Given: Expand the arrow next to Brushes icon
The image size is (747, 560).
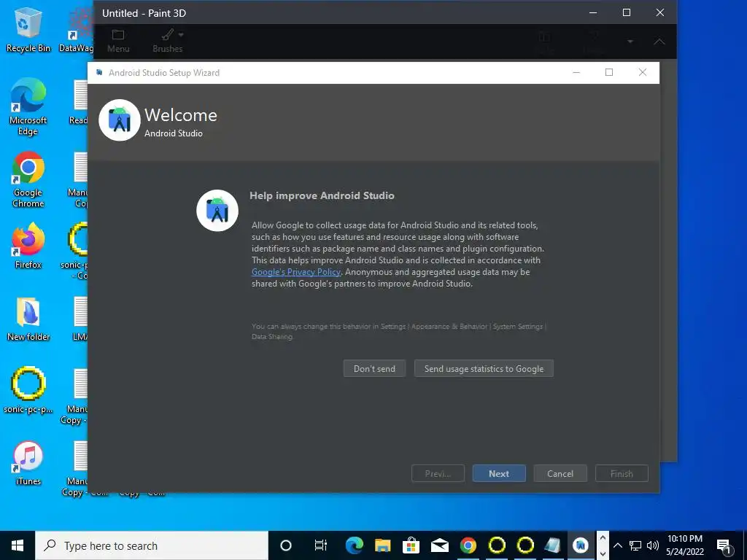Looking at the screenshot, I should pos(181,35).
